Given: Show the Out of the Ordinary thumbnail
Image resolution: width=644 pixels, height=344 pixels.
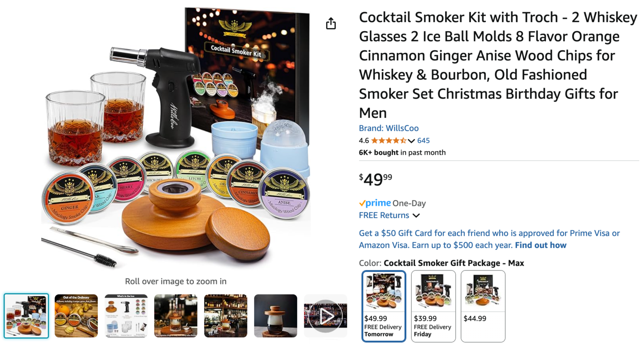Looking at the screenshot, I should [76, 316].
